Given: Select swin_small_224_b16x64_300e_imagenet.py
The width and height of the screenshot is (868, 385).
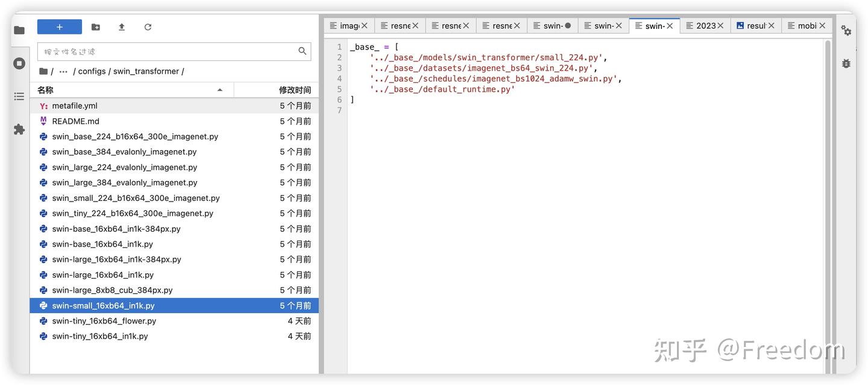Looking at the screenshot, I should (174, 198).
